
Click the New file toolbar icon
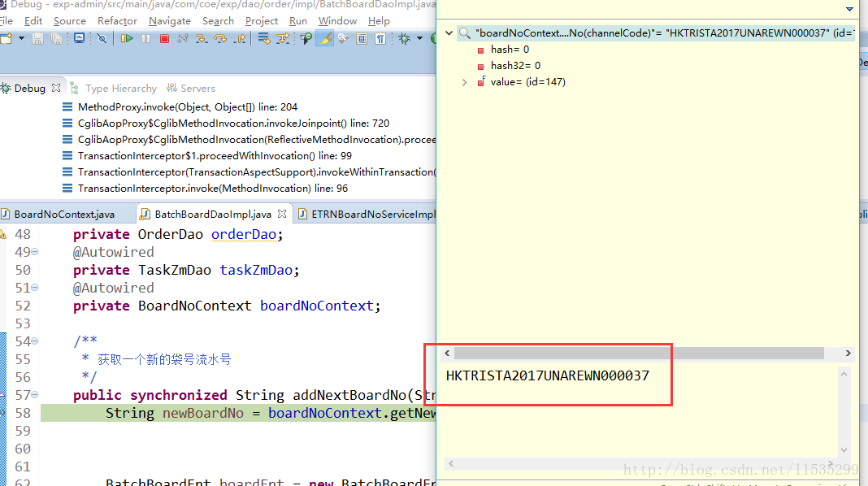(6, 38)
